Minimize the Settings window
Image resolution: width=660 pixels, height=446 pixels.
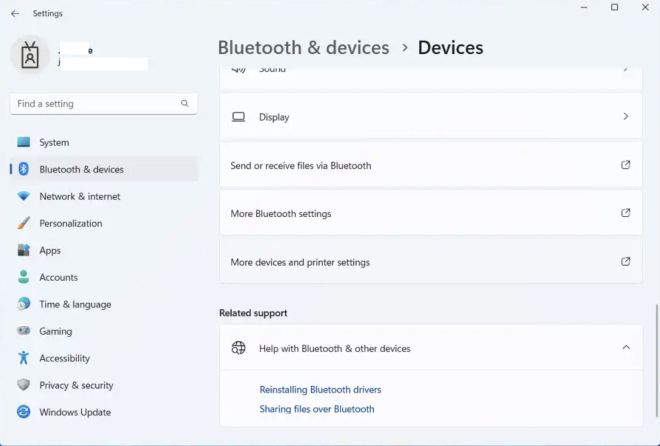[584, 7]
